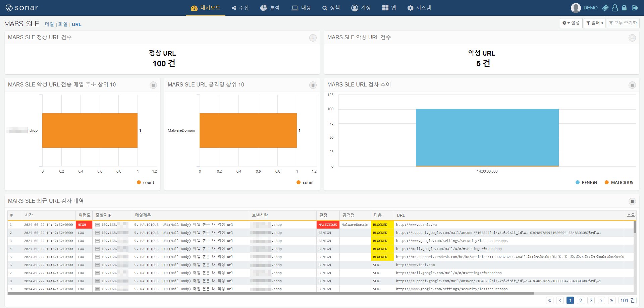
Task: Click MalwareDomain cell in table row 1
Action: click(355, 225)
